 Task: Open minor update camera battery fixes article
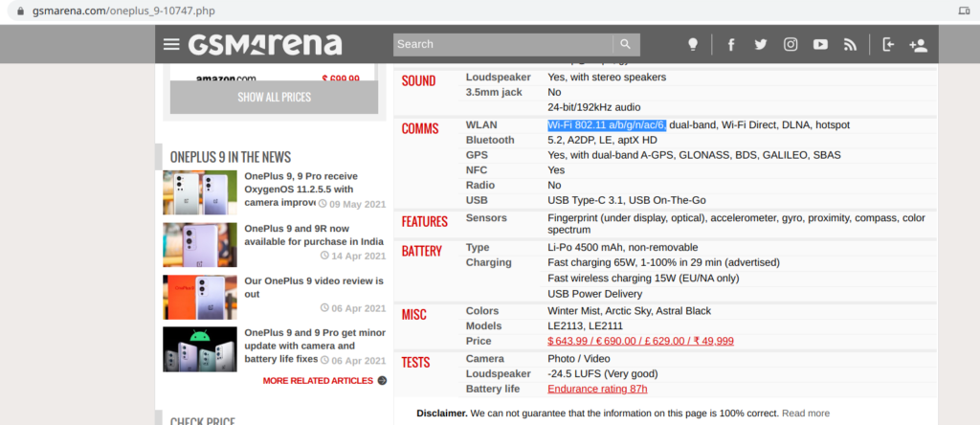pos(314,346)
